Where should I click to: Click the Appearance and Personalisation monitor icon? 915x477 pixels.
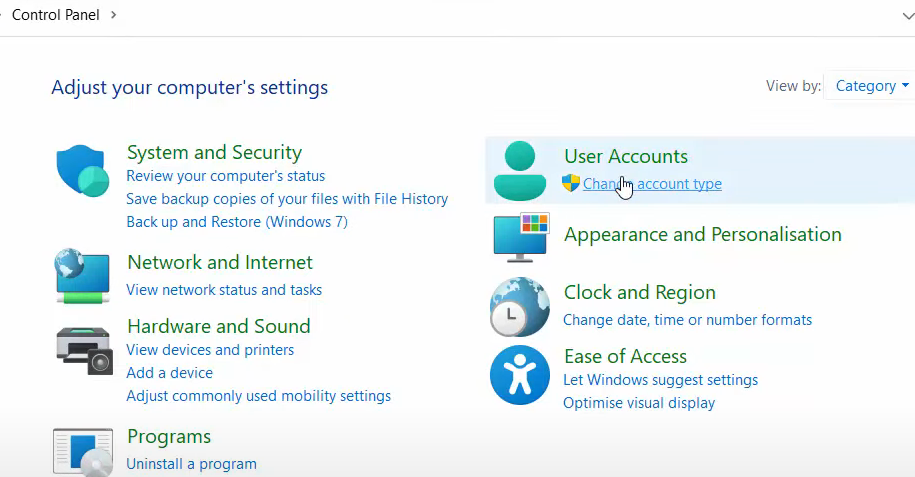(x=520, y=236)
